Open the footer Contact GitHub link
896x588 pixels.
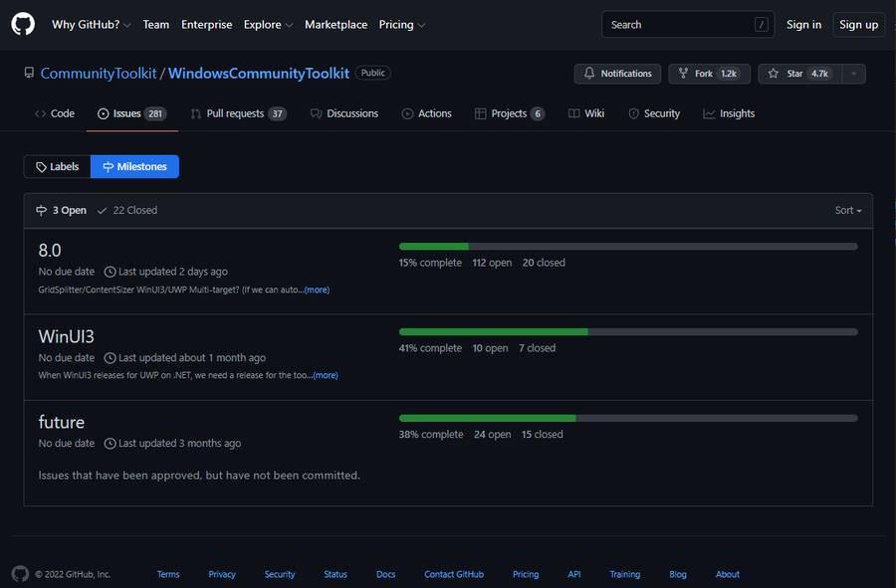454,574
